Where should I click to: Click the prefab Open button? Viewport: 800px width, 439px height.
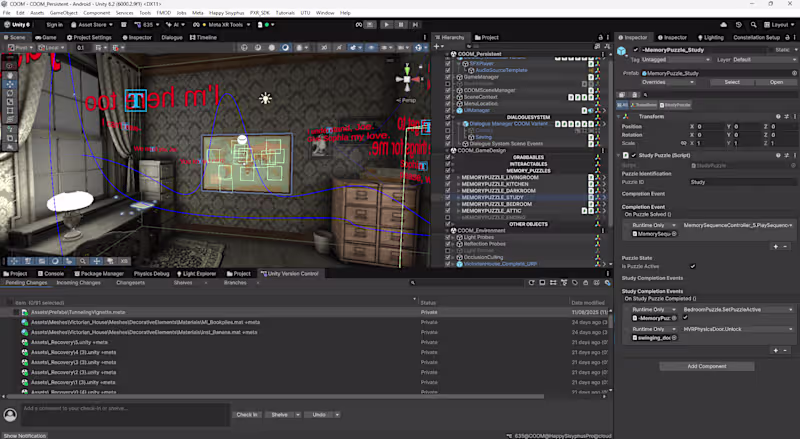point(776,82)
